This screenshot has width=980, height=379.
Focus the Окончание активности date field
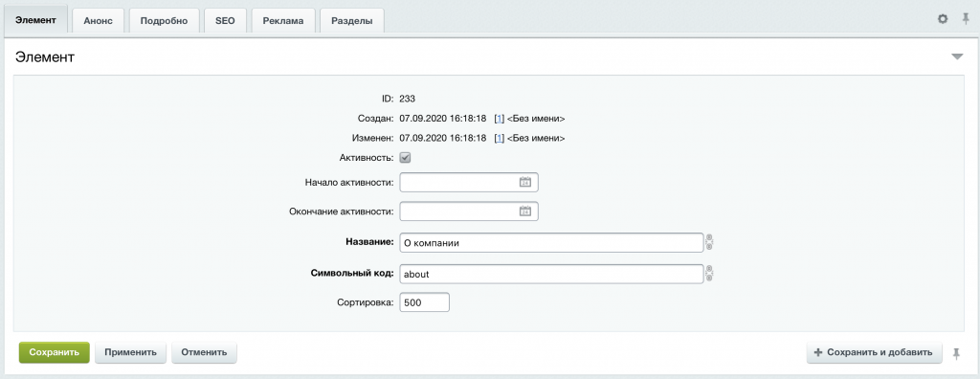[x=469, y=212]
